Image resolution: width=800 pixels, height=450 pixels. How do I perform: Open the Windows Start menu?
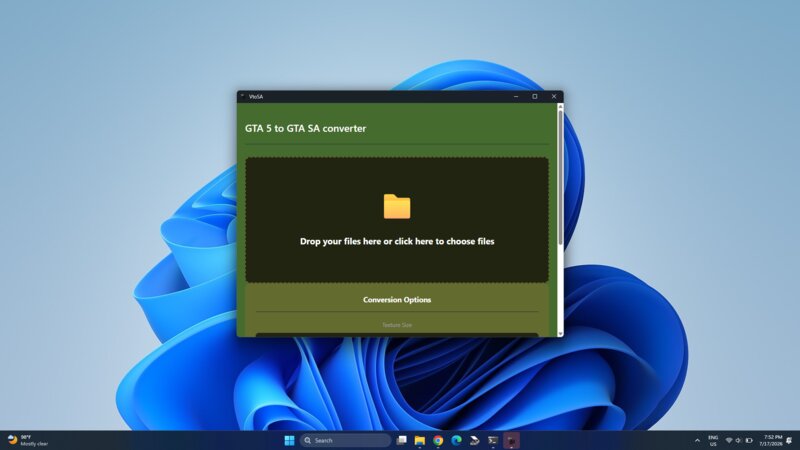tap(289, 440)
